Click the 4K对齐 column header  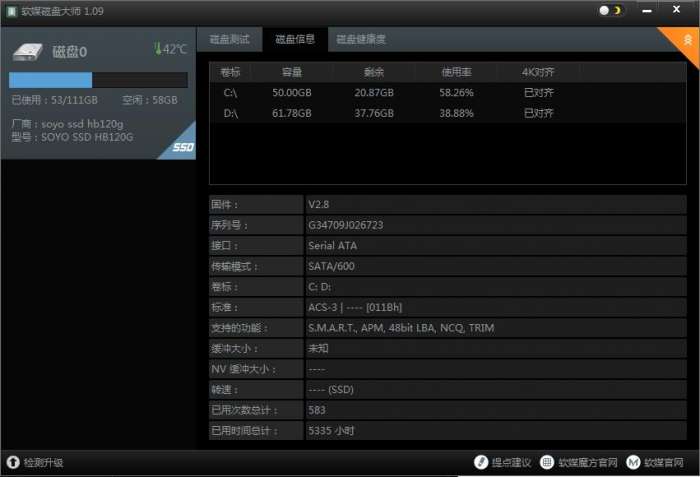[x=538, y=72]
